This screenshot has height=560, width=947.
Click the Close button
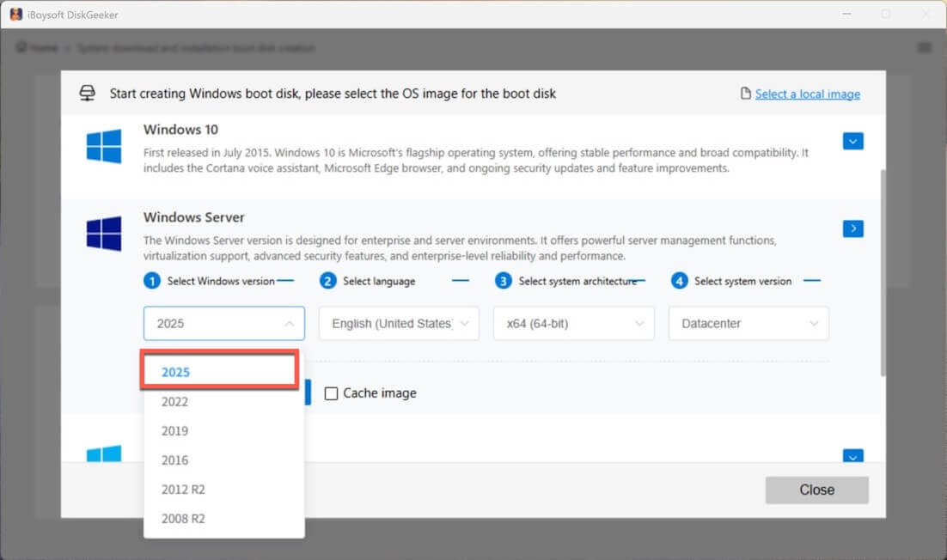click(x=816, y=490)
